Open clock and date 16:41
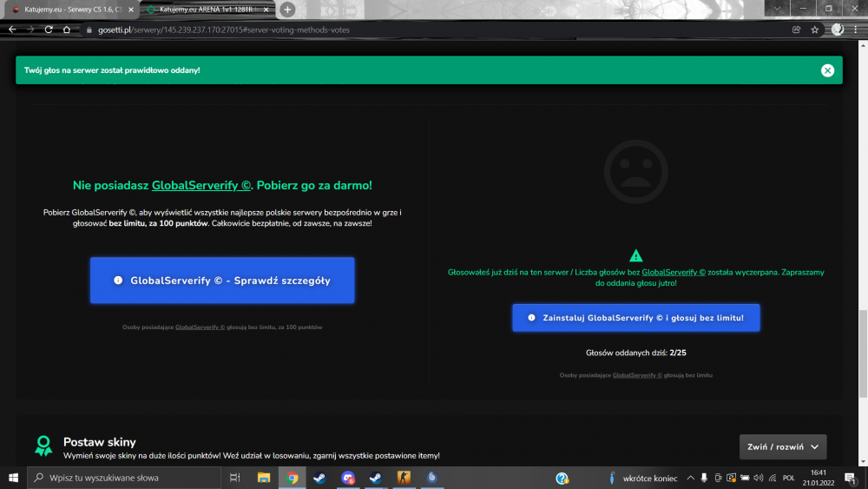This screenshot has height=489, width=868. [x=819, y=478]
